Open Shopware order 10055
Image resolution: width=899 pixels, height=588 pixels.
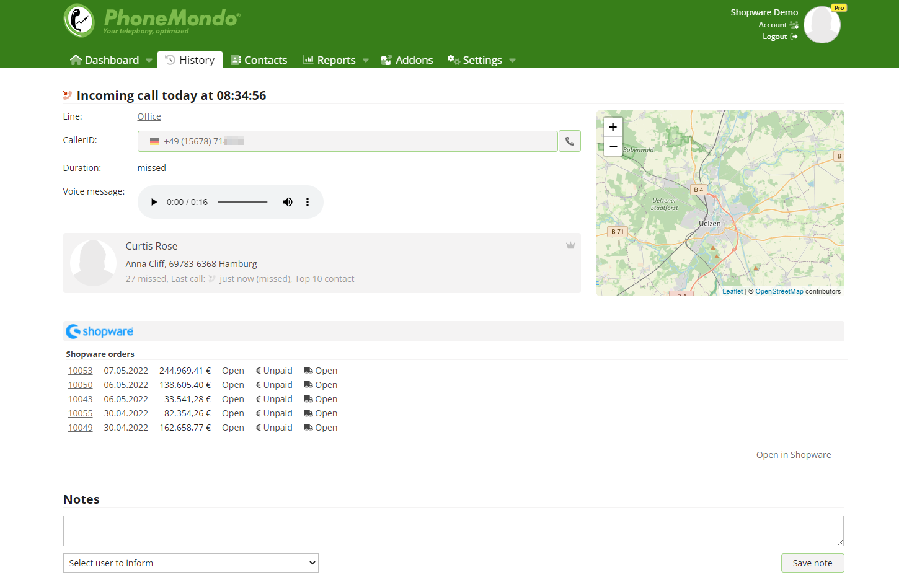click(80, 413)
